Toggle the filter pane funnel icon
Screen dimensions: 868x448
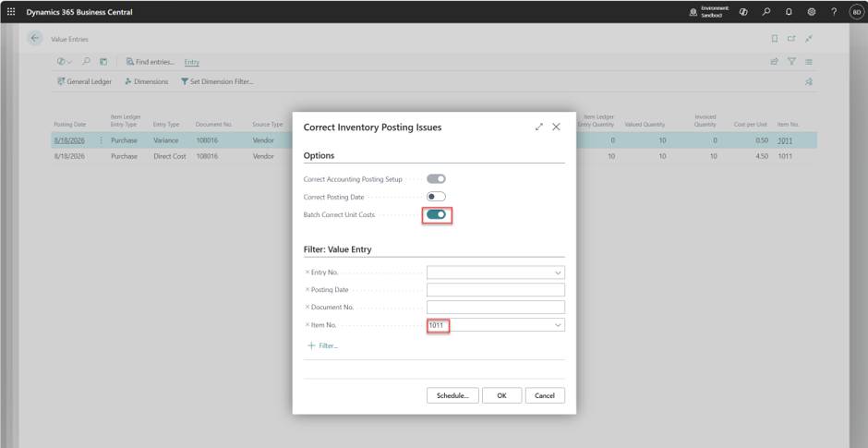point(791,62)
